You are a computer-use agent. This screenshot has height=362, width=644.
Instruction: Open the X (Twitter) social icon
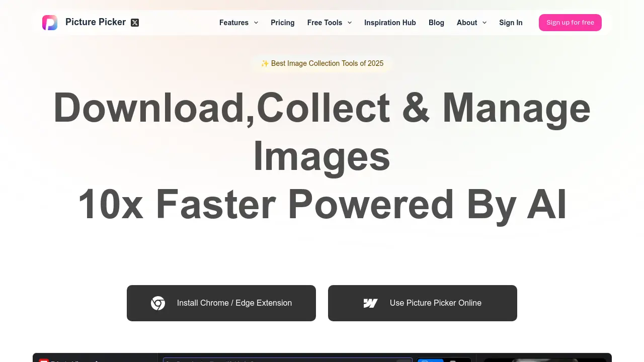(x=135, y=23)
